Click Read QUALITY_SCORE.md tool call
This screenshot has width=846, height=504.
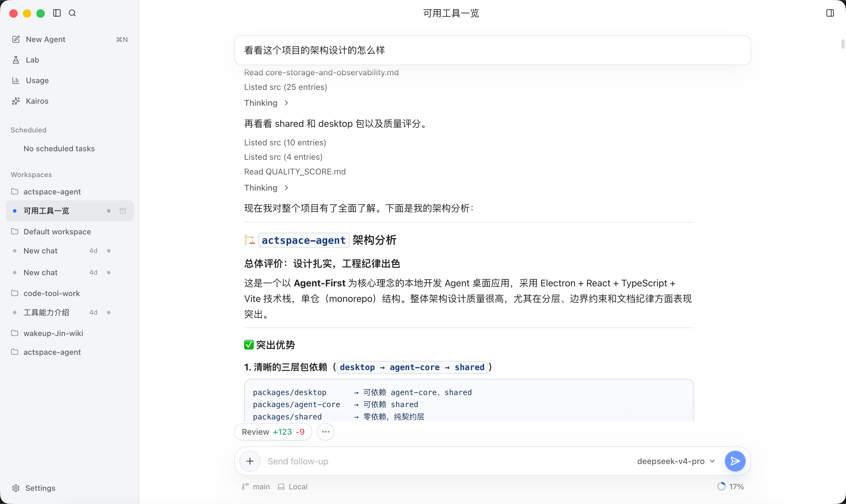point(295,172)
